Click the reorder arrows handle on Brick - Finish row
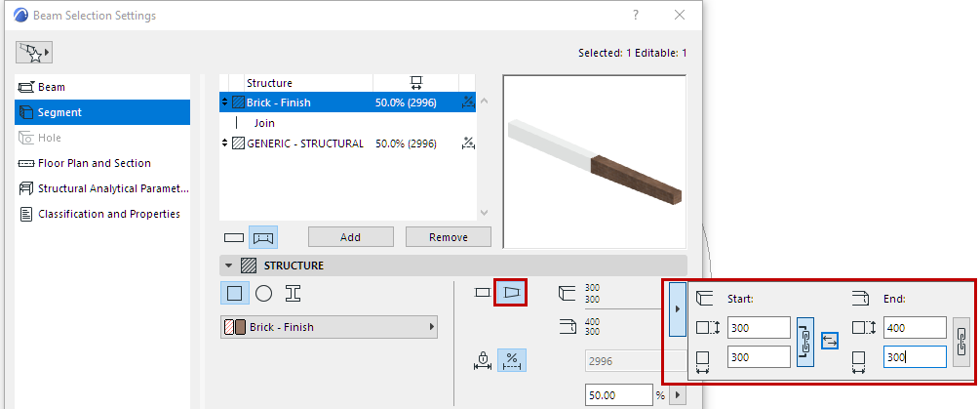 coord(225,102)
